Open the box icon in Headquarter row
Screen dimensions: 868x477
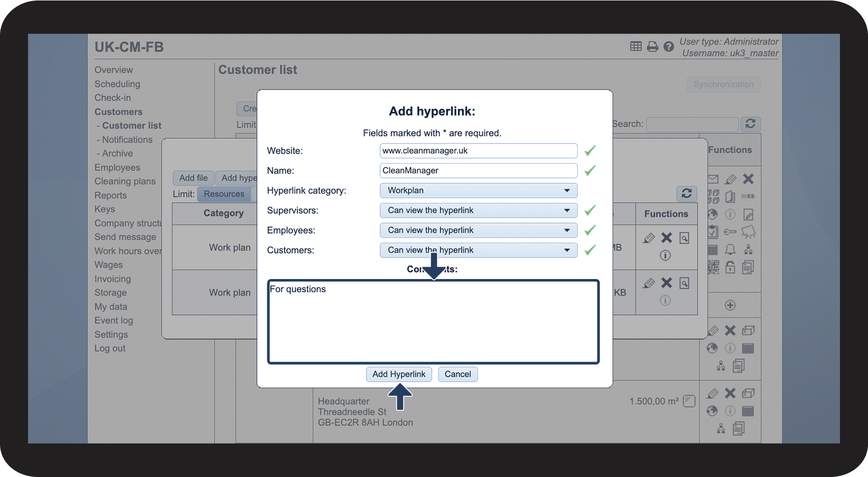(x=748, y=393)
